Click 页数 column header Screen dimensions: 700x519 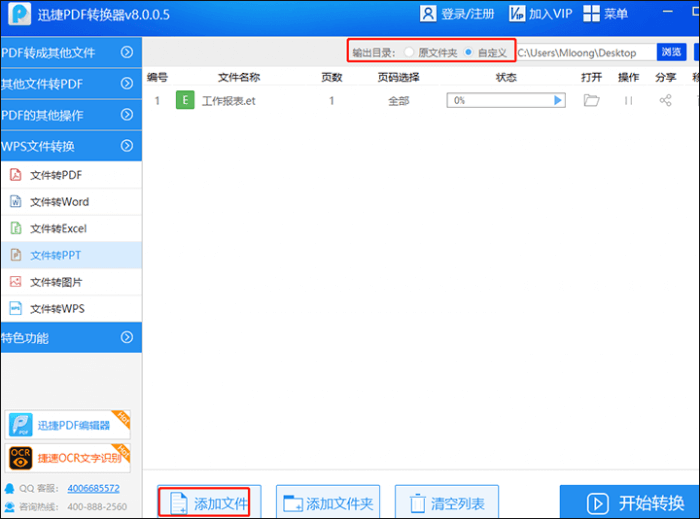point(332,77)
